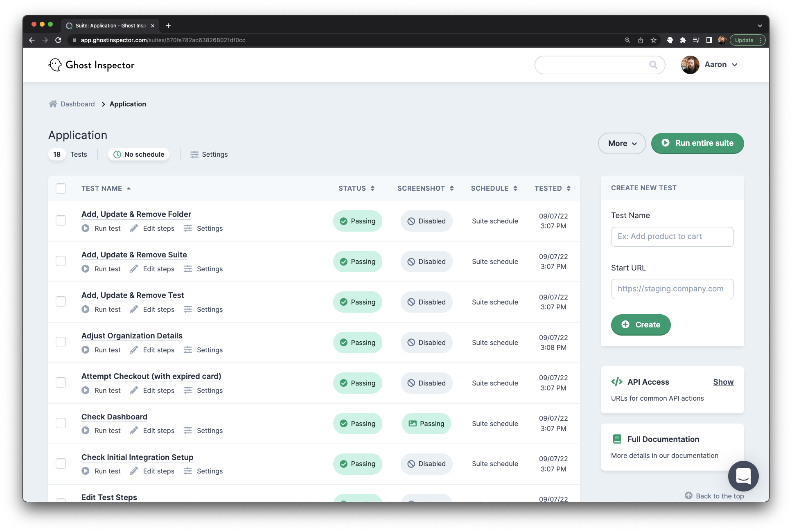
Task: Go to the Dashboard breadcrumb
Action: 77,104
